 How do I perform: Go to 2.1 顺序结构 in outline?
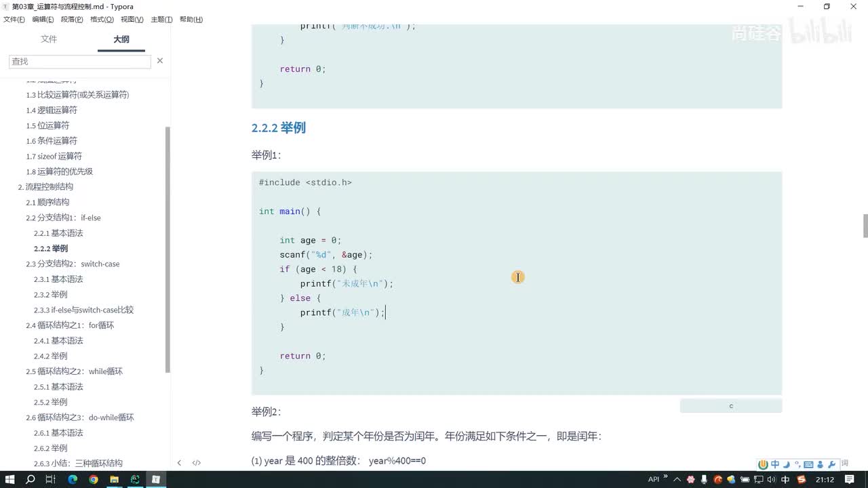(x=47, y=202)
